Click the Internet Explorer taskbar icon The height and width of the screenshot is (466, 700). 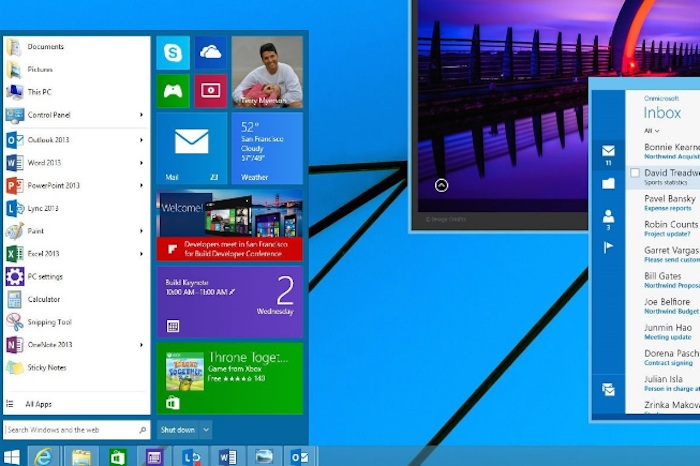pos(43,457)
